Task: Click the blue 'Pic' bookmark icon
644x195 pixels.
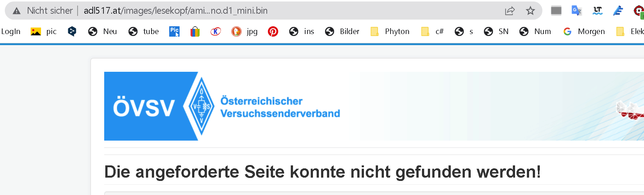Action: [174, 31]
